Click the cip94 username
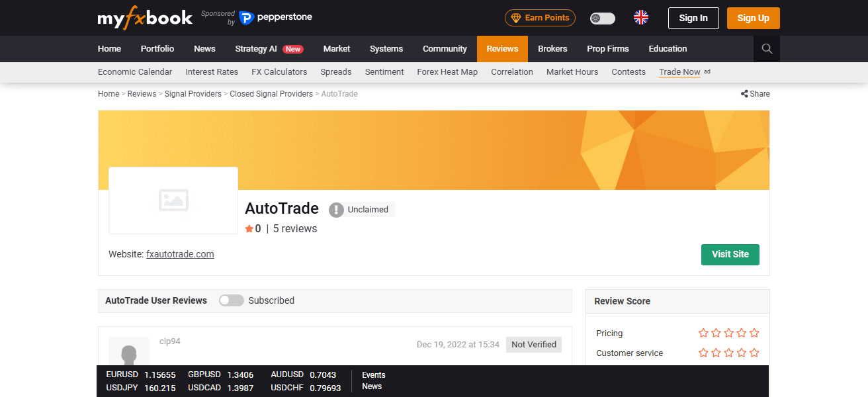868x397 pixels. click(x=170, y=341)
